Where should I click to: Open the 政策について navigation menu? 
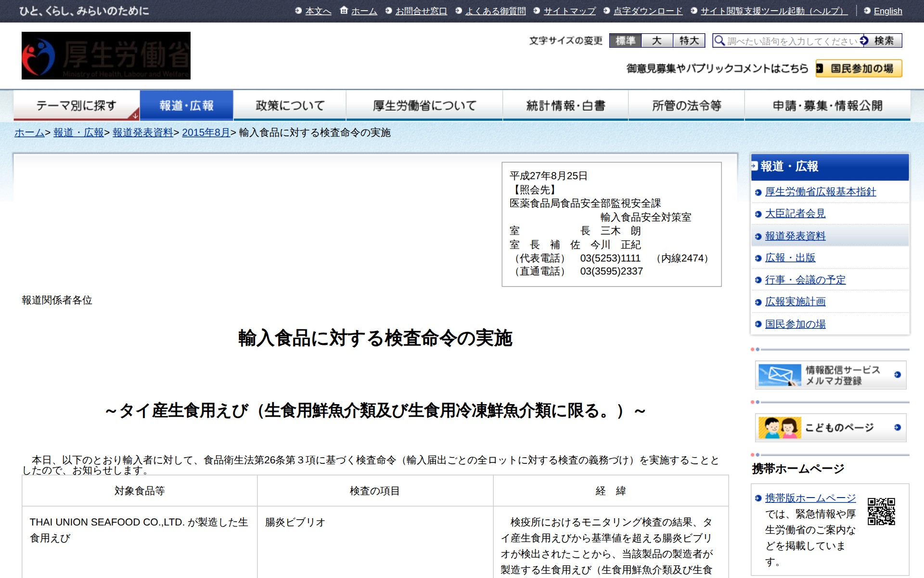[289, 104]
